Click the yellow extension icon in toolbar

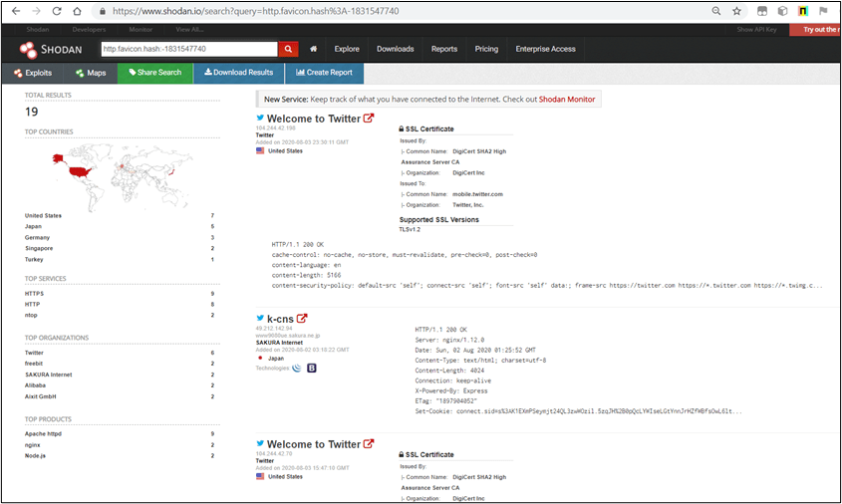pos(803,11)
